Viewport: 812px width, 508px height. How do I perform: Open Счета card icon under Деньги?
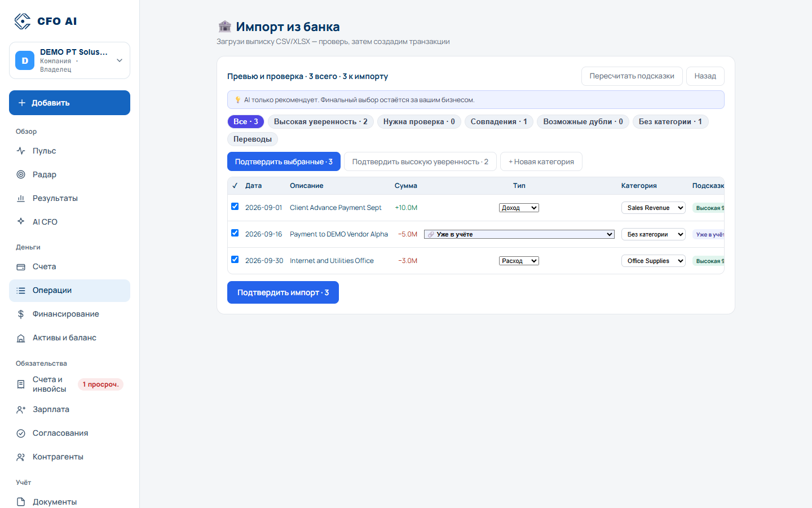pyautogui.click(x=21, y=266)
